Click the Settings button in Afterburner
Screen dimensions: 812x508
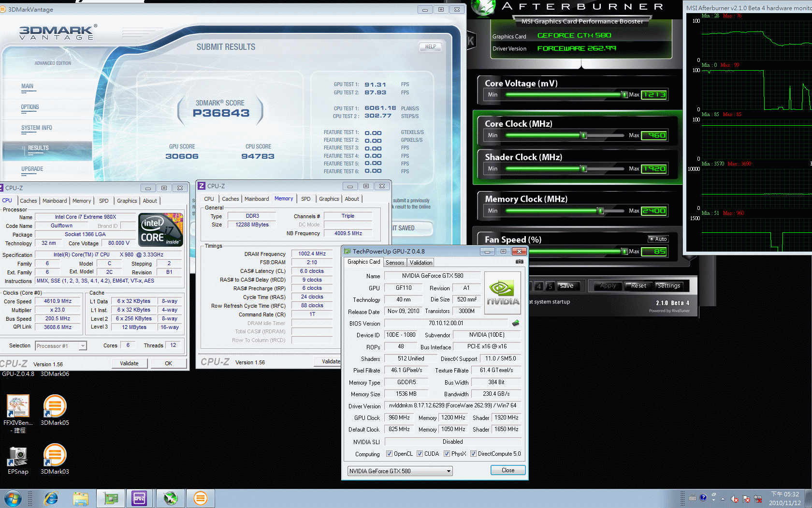click(x=668, y=286)
